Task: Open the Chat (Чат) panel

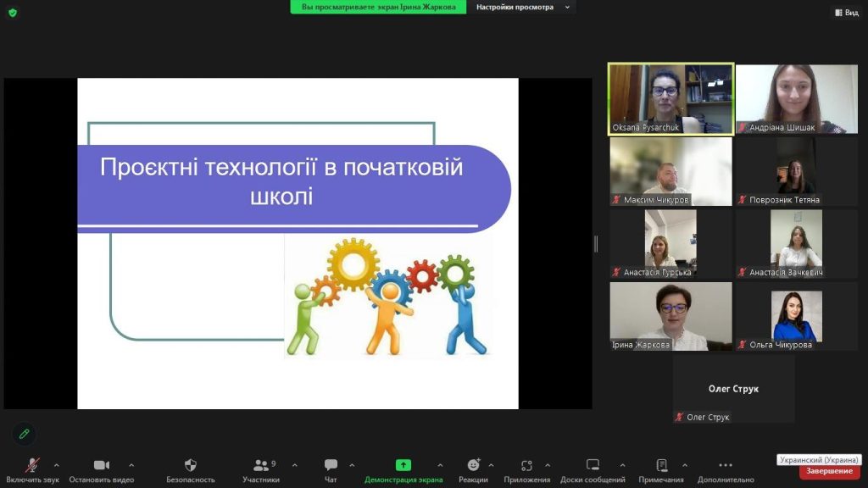Action: tap(331, 465)
